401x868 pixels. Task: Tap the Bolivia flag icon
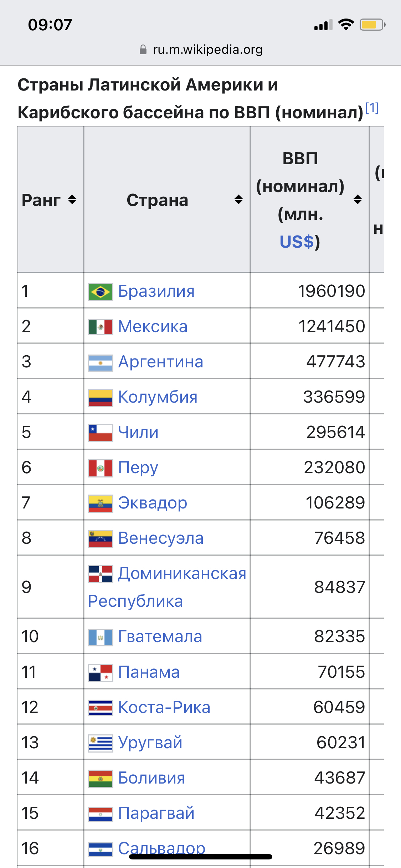coord(101,779)
